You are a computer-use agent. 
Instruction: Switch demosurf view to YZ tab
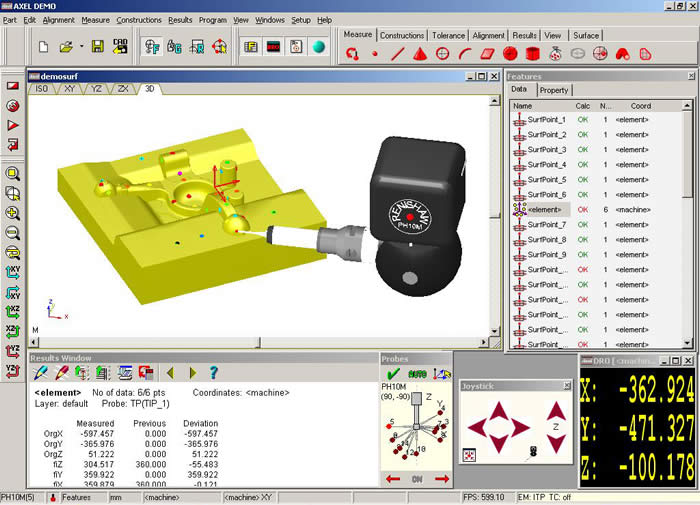coord(96,89)
